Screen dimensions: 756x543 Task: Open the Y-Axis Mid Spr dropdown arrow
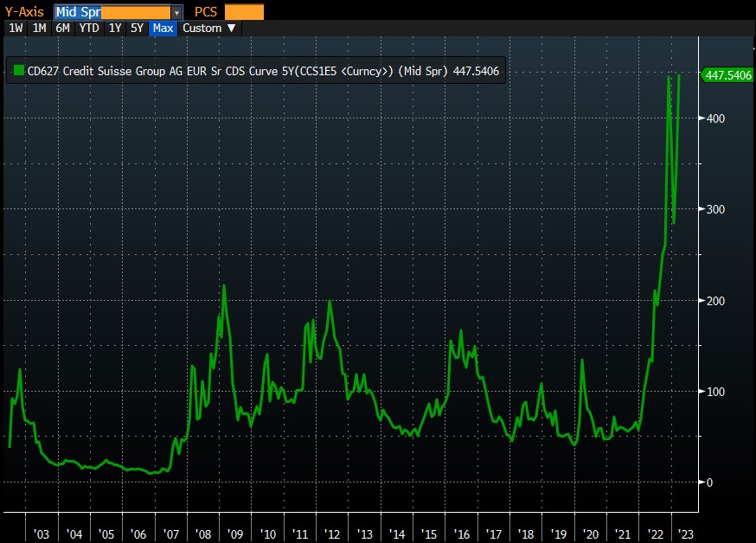pyautogui.click(x=177, y=12)
